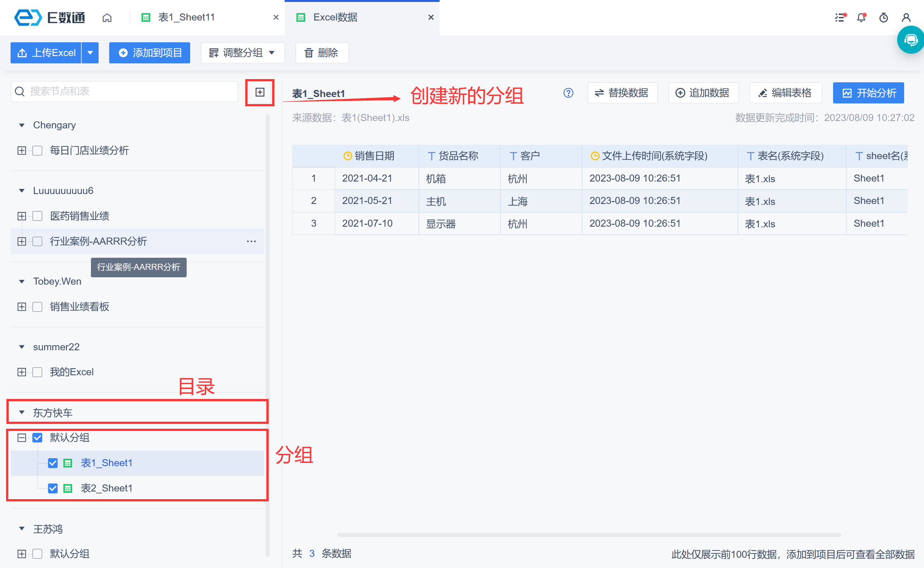This screenshot has height=568, width=924.
Task: Click the home icon in top bar
Action: [107, 18]
